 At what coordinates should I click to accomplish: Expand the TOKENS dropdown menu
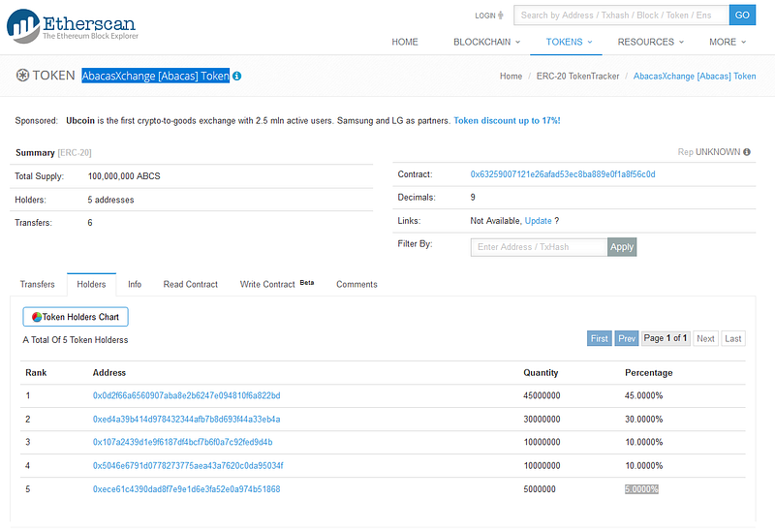[569, 42]
